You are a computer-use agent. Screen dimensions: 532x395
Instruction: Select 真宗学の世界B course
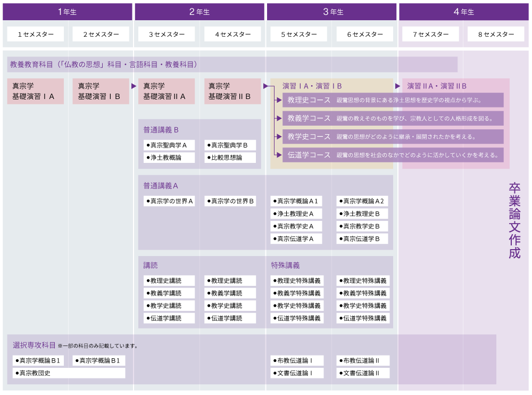click(x=230, y=201)
